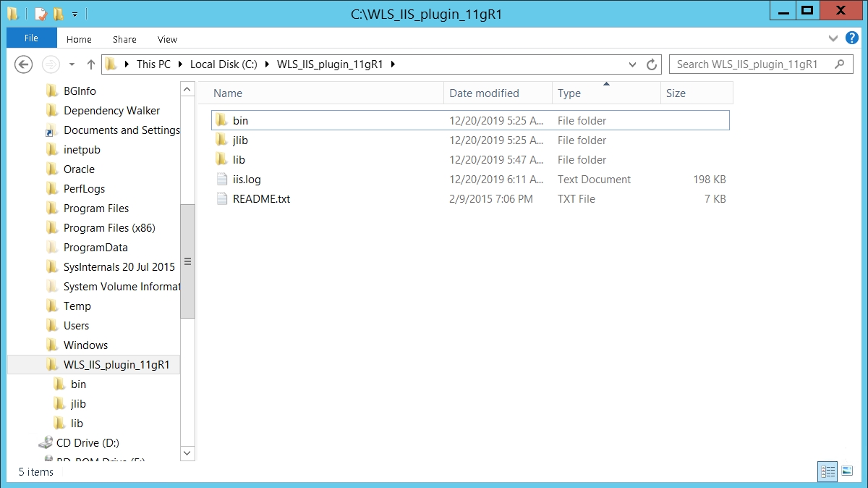Click the navigation pane vertical scrollbar
The image size is (868, 488).
(187, 262)
